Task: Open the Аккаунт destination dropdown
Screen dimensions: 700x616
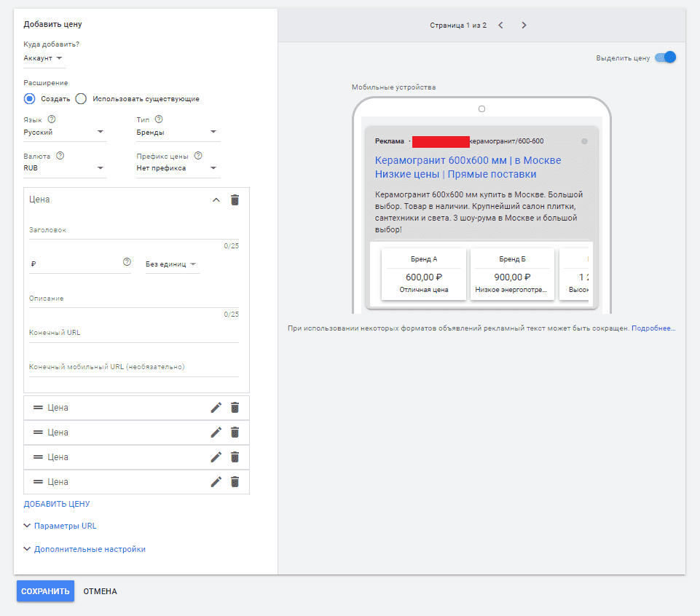Action: point(44,58)
